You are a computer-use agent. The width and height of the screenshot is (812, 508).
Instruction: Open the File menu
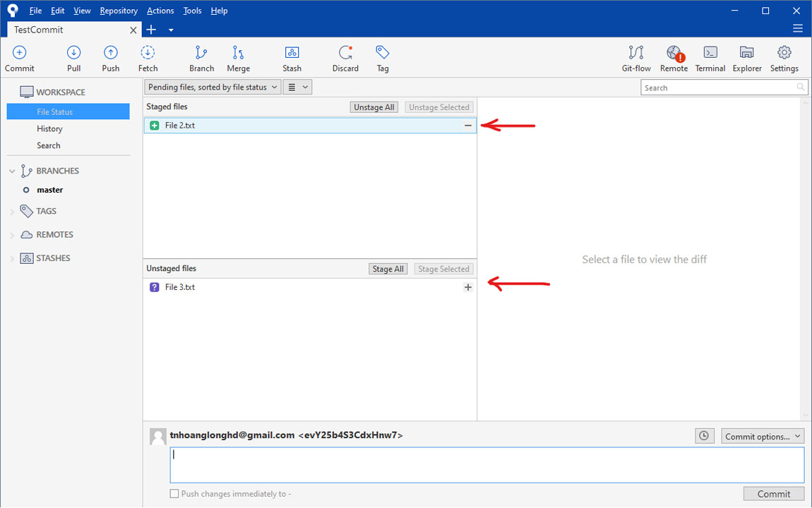[x=36, y=11]
